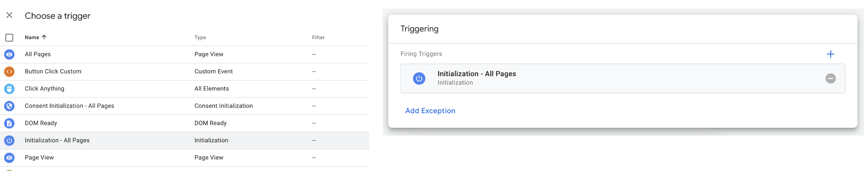Click the Filter column header

click(318, 37)
